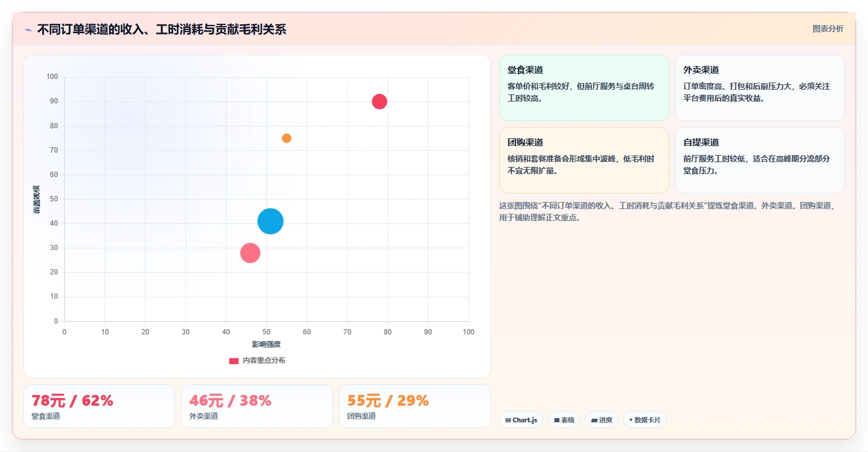This screenshot has width=868, height=452.
Task: Click the Chart.js tag chip
Action: coord(521,420)
